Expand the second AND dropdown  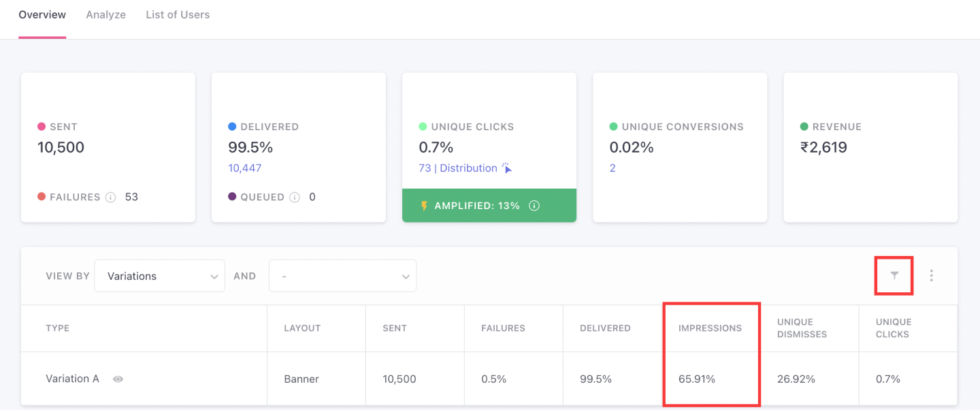point(342,276)
